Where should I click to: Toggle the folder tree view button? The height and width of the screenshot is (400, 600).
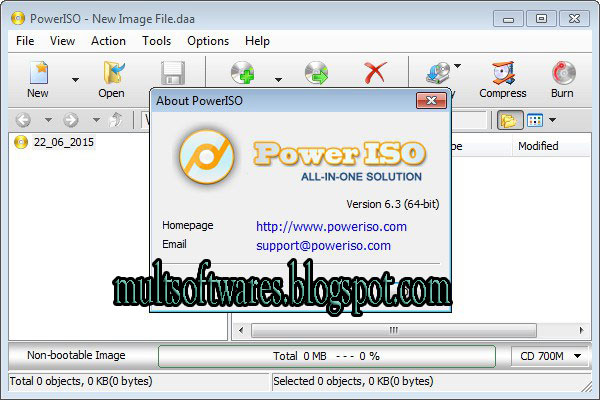510,120
